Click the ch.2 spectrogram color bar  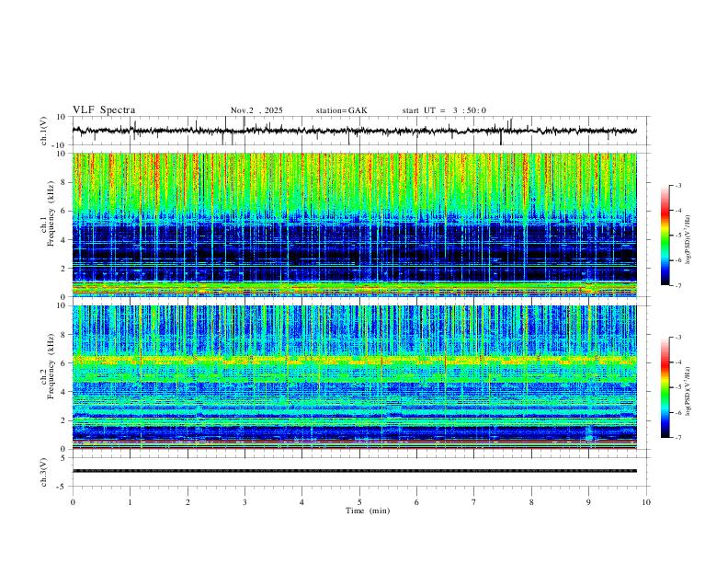(665, 387)
